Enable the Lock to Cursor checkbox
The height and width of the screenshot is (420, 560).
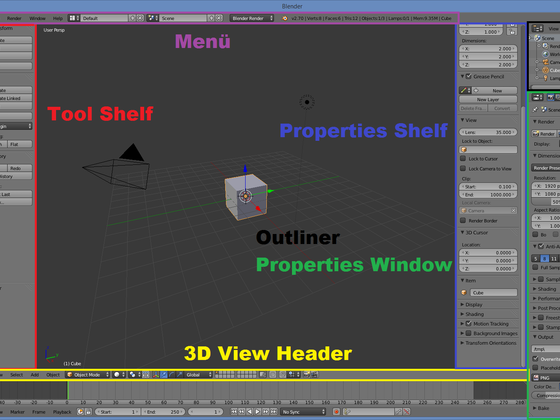coord(463,159)
